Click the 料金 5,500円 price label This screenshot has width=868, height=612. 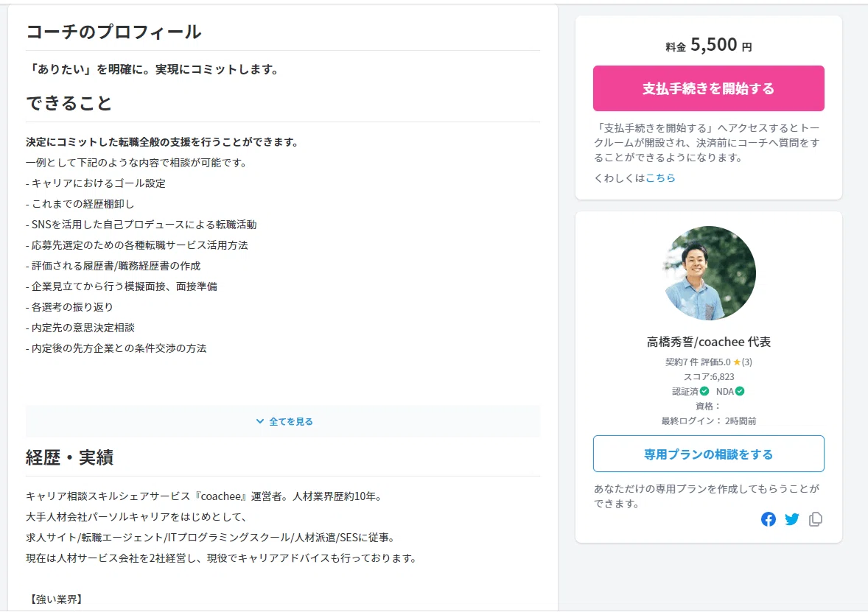(709, 45)
